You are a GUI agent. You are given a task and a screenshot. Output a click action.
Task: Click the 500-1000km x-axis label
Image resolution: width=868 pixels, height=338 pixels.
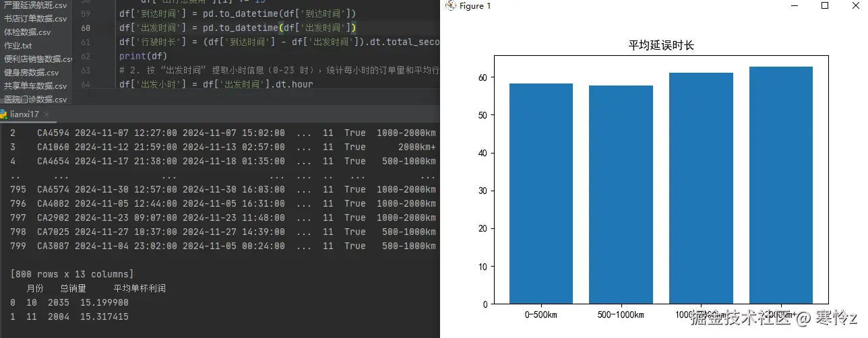point(621,314)
